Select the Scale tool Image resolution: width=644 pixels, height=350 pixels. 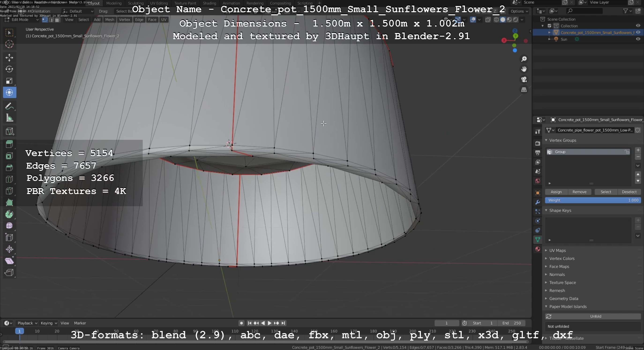pos(10,81)
